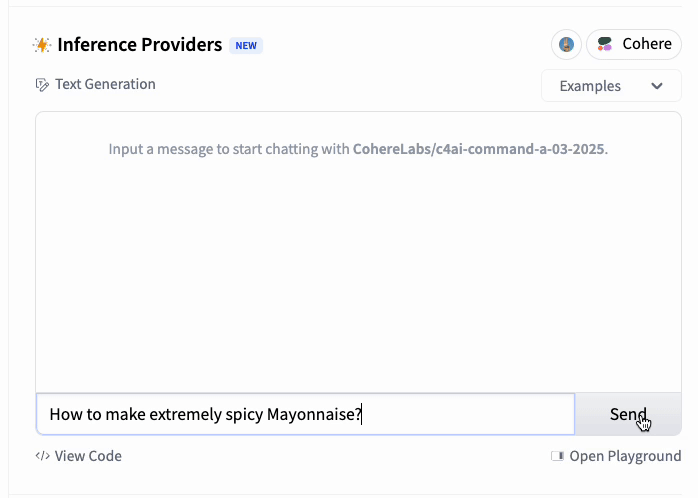Image resolution: width=698 pixels, height=498 pixels.
Task: Launch Open Playground
Action: tap(624, 456)
